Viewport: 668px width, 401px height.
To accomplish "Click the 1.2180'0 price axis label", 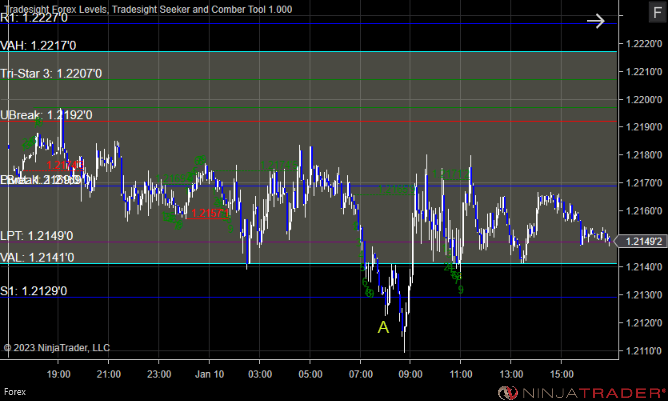I will click(x=644, y=155).
